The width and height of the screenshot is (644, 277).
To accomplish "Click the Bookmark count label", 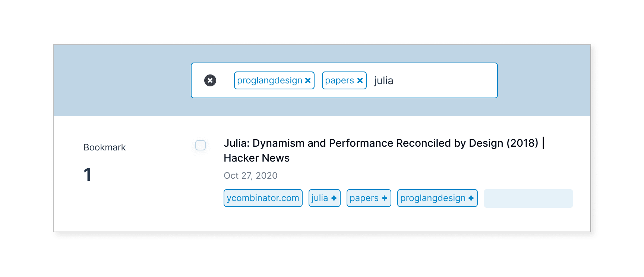I will click(x=104, y=147).
